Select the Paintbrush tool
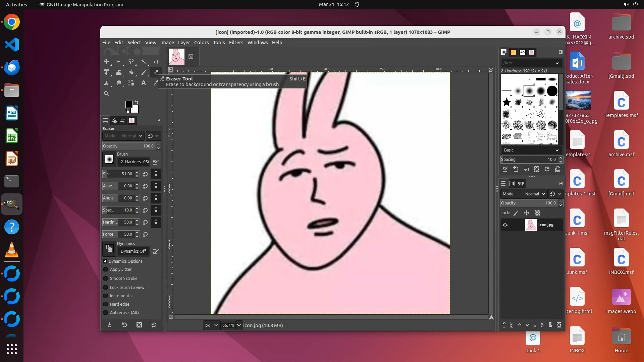Screen dimensions: 644x362 [144, 72]
